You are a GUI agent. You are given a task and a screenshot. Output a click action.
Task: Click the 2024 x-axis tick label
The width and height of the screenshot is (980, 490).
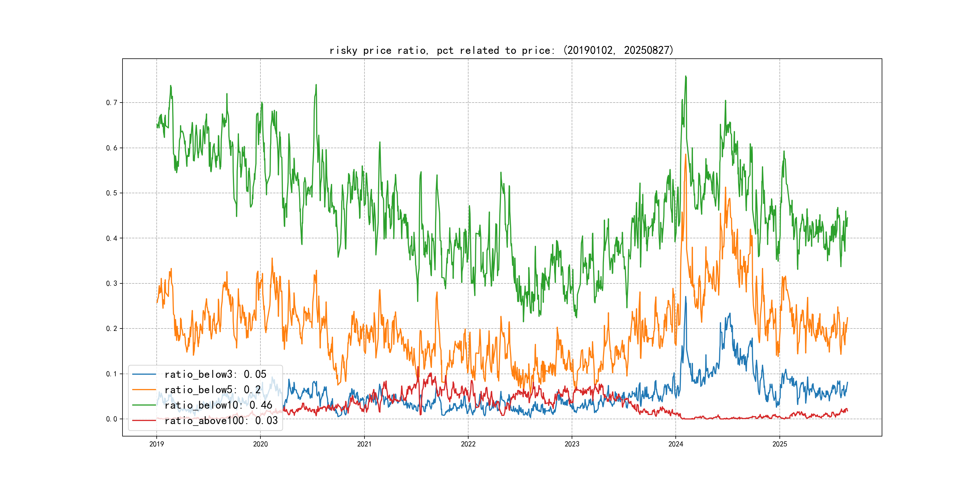676,444
